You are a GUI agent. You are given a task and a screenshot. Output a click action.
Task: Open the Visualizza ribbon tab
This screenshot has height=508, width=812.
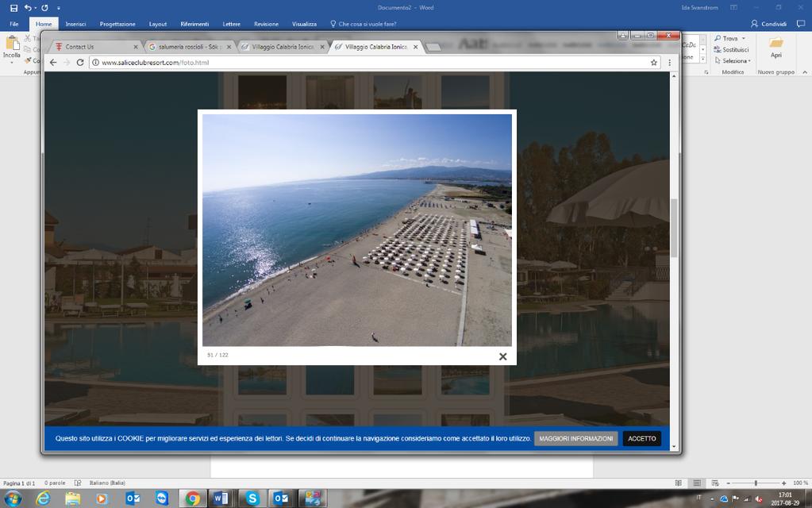pyautogui.click(x=305, y=24)
